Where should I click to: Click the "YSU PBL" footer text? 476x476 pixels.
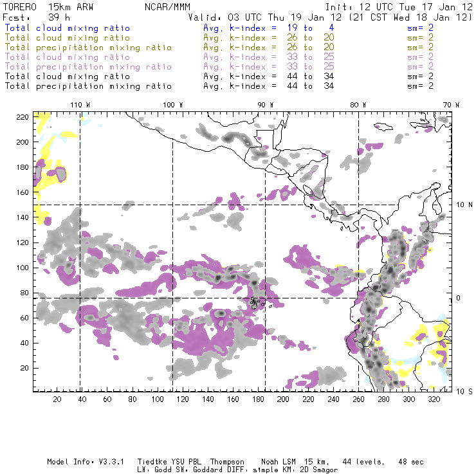(186, 462)
